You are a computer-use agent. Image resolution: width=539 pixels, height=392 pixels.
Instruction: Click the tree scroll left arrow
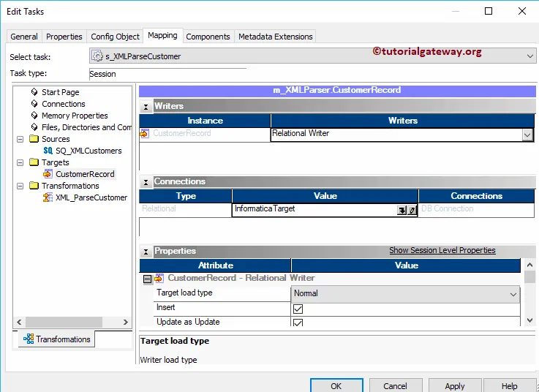(19, 322)
